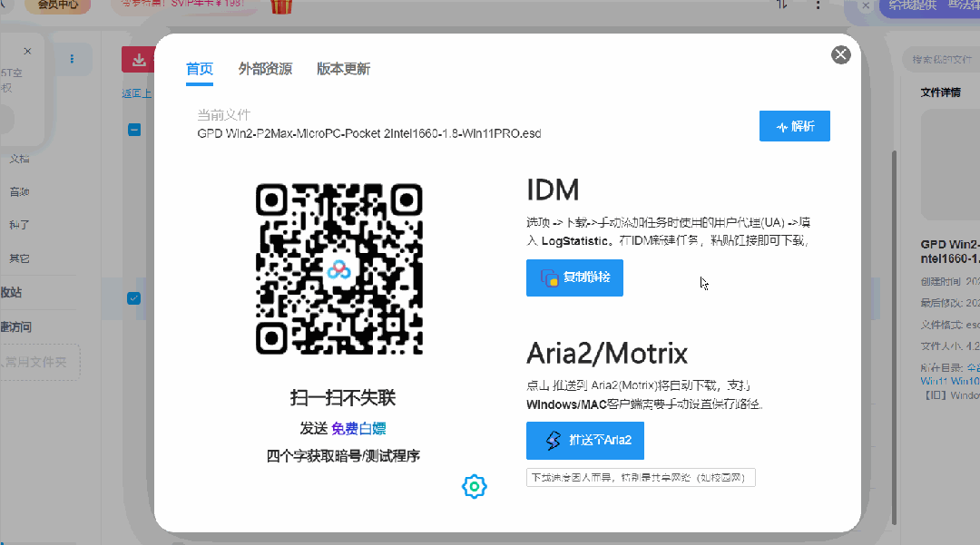Click the 免费白嫖 highlighted text
This screenshot has height=545, width=980.
[x=358, y=428]
